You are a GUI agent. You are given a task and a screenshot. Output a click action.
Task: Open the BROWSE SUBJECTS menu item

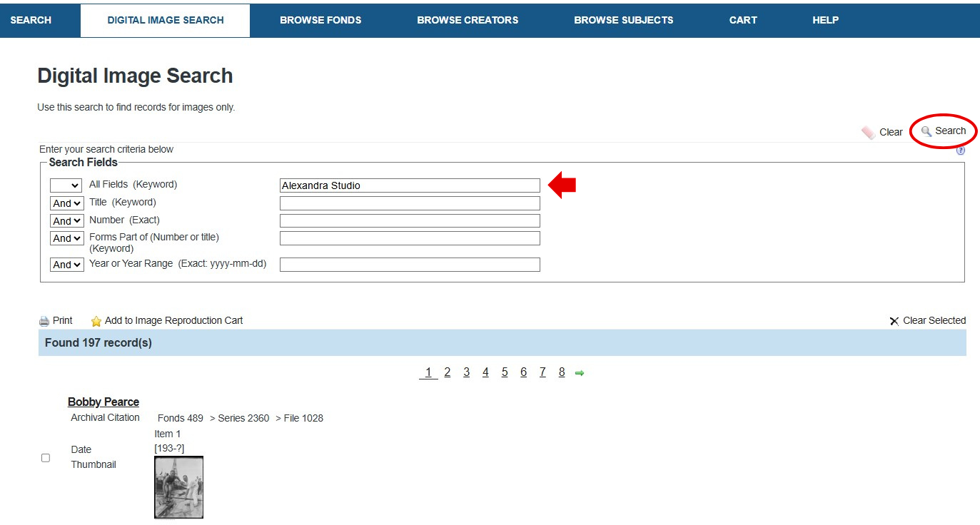point(624,20)
